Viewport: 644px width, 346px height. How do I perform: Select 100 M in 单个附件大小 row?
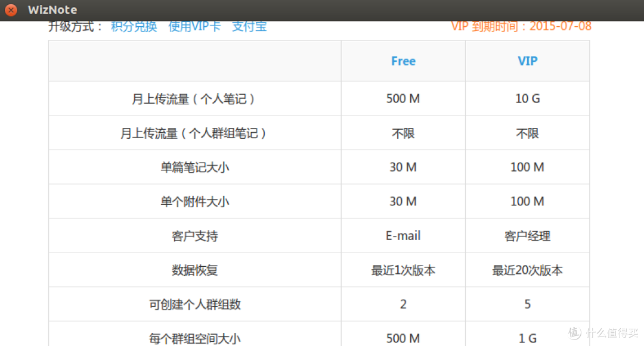tap(527, 201)
